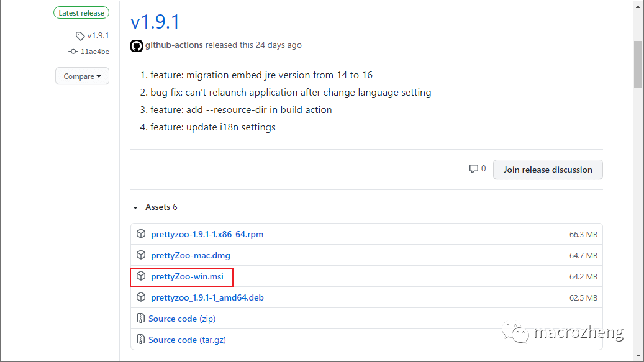Open the v1.9.1 release title link
This screenshot has height=362, width=644.
coord(155,22)
